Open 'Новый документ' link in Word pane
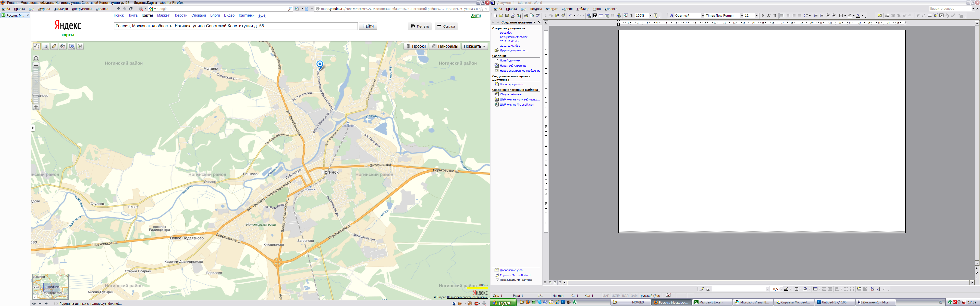The width and height of the screenshot is (980, 306). (x=510, y=60)
